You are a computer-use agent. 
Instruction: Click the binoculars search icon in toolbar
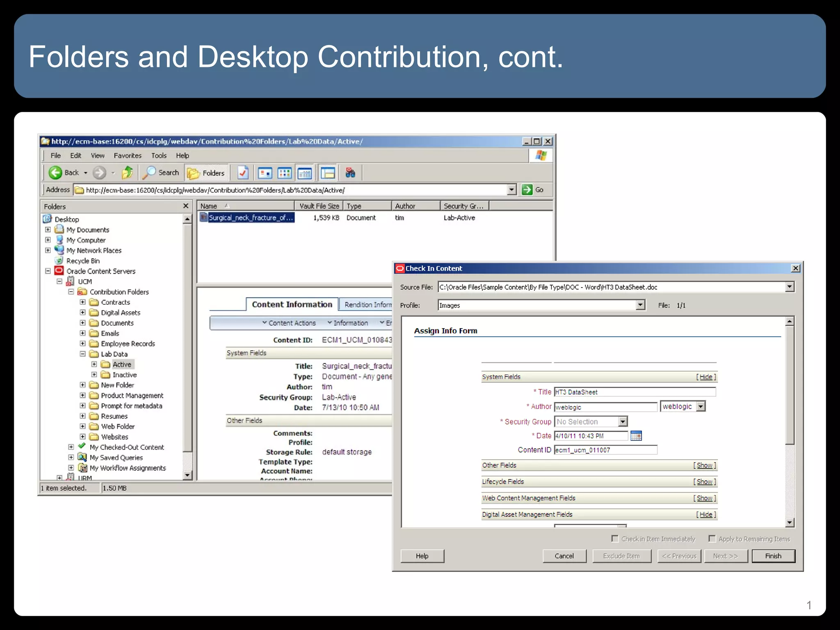tap(350, 173)
